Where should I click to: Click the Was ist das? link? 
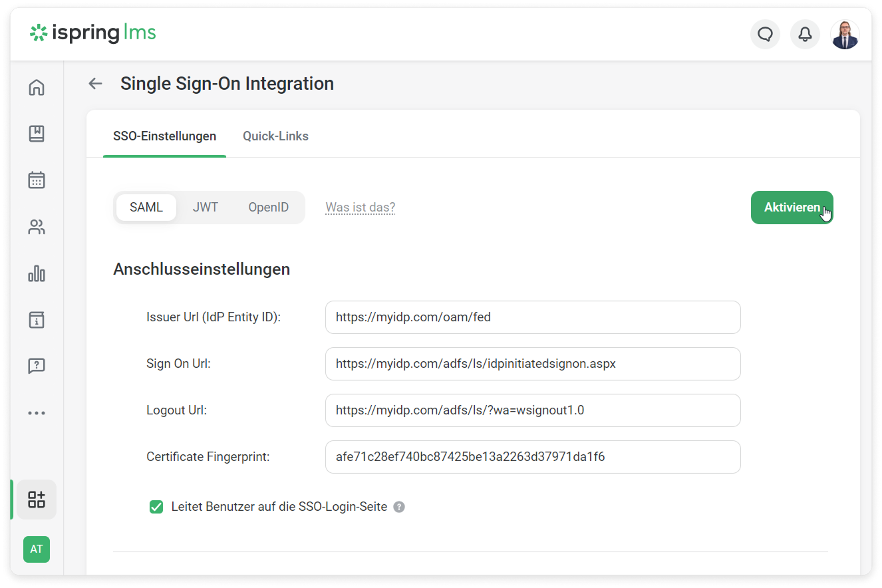coord(360,208)
